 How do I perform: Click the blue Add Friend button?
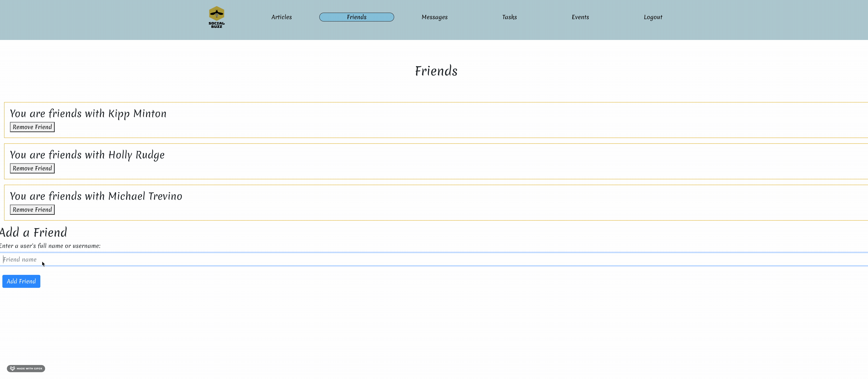coord(21,281)
